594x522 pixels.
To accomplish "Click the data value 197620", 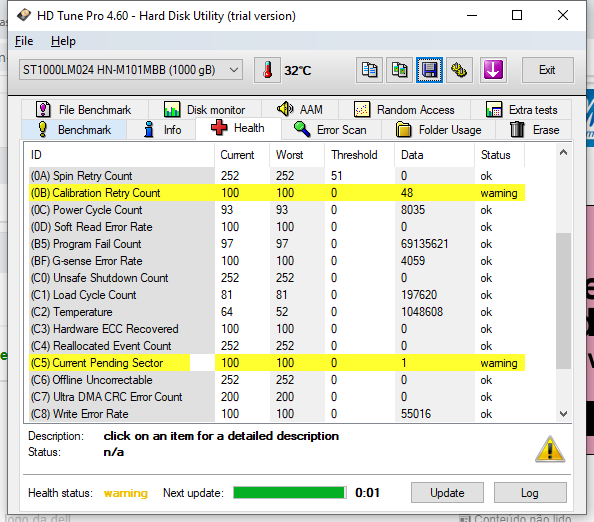I will (419, 295).
